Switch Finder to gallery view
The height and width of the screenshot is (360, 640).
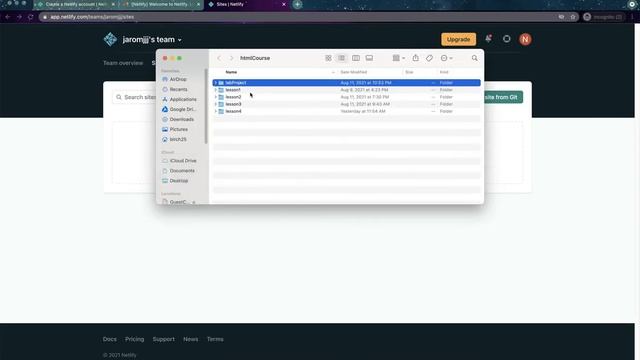coord(369,58)
